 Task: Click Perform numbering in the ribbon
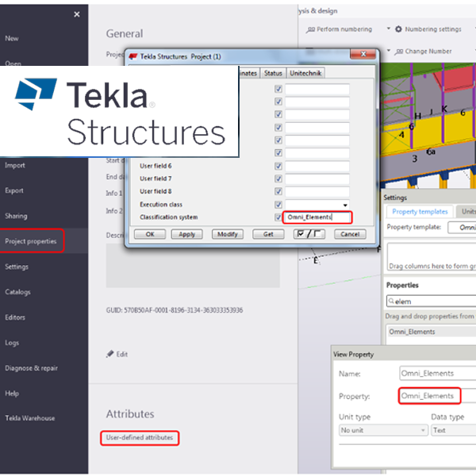[340, 29]
